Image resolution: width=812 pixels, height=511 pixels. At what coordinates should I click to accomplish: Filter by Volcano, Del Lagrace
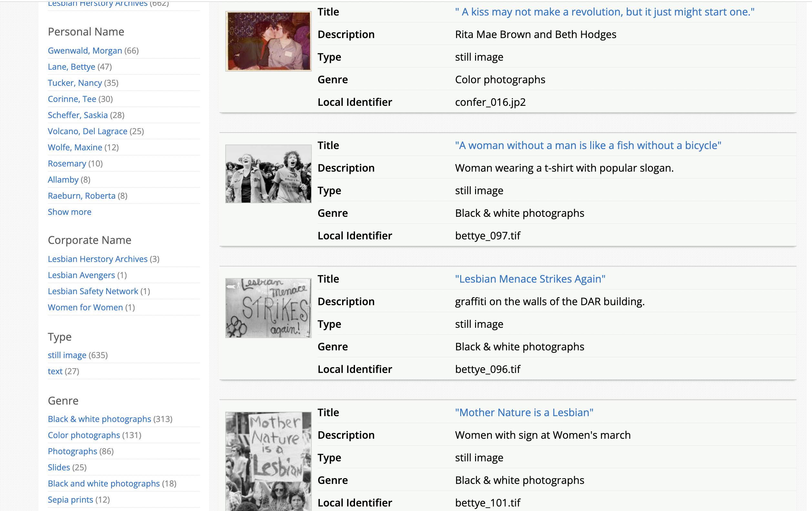click(87, 131)
